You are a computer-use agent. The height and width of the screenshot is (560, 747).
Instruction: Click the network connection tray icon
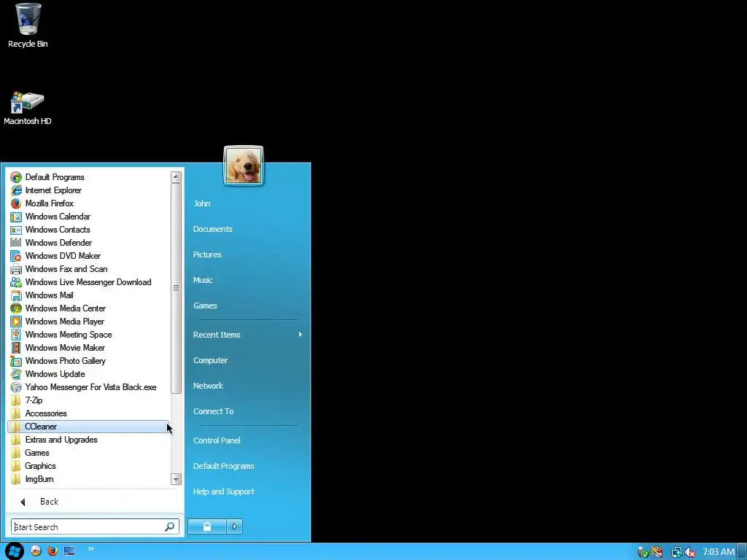coord(676,553)
